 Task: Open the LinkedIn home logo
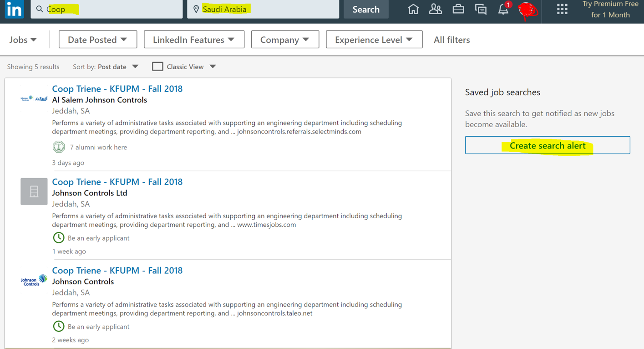[x=14, y=9]
